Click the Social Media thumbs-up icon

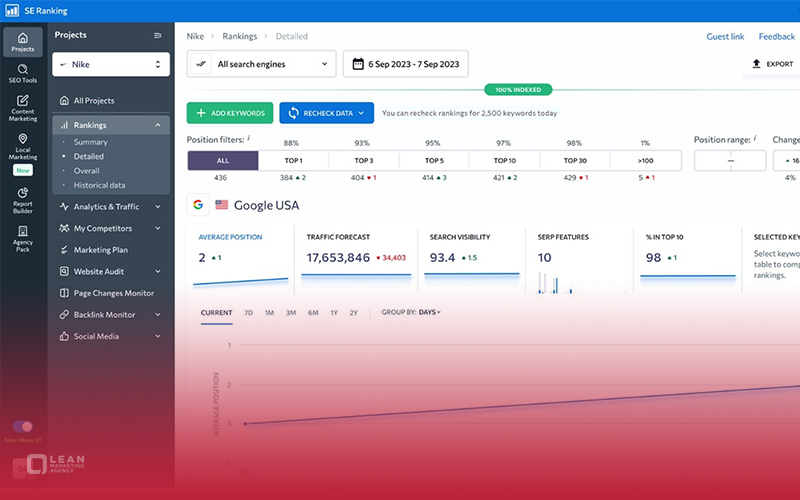click(64, 336)
